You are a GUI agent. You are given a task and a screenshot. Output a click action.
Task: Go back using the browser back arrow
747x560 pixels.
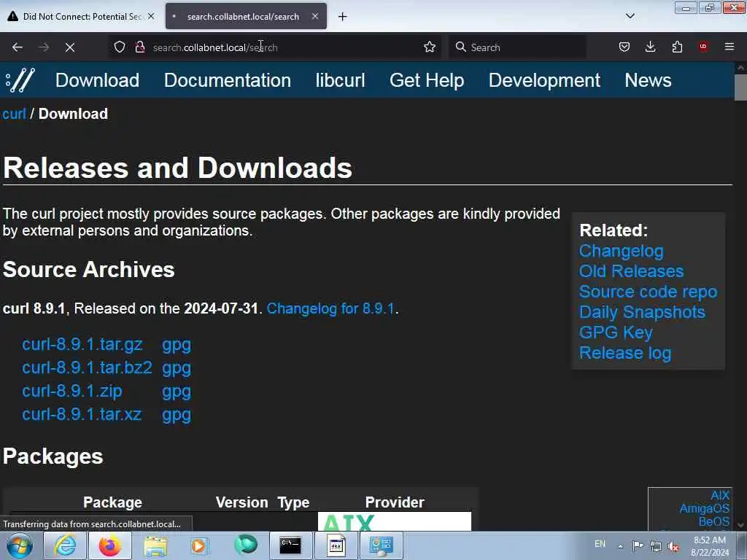pyautogui.click(x=18, y=47)
